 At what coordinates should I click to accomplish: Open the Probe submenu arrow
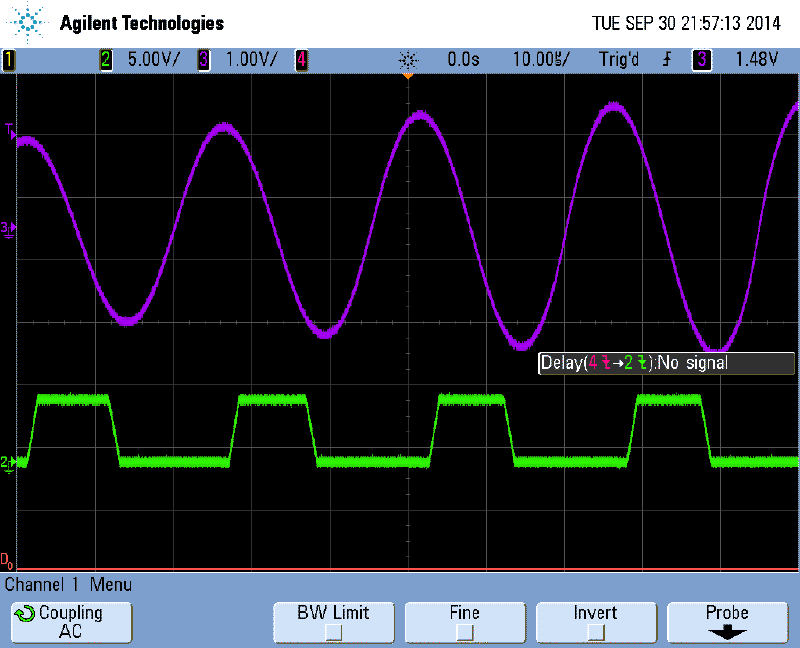coord(727,632)
